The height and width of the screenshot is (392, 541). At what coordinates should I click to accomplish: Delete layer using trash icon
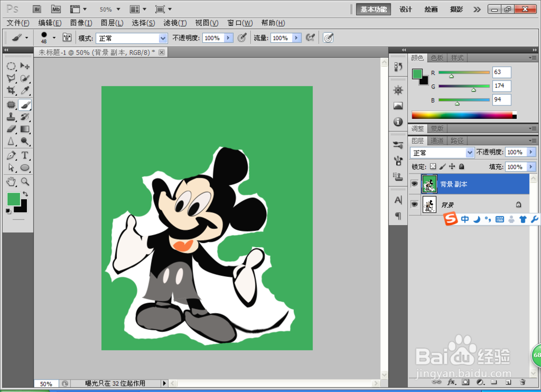523,382
